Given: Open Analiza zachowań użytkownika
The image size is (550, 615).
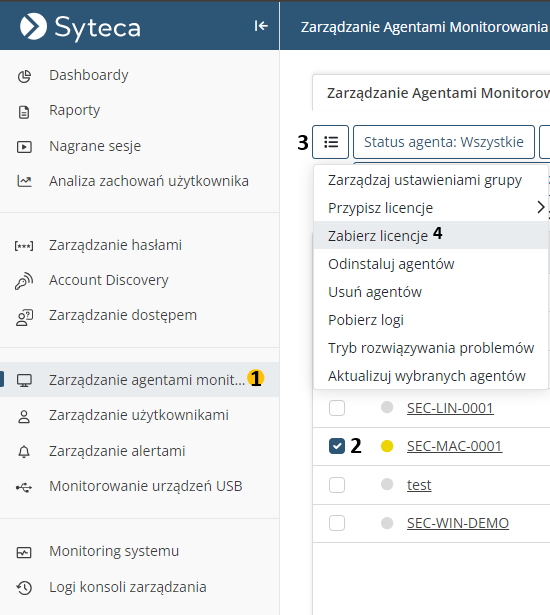Looking at the screenshot, I should coord(149,181).
